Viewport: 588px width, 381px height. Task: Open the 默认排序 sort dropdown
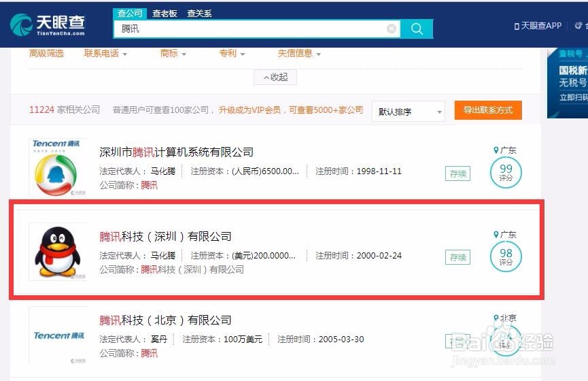[409, 112]
